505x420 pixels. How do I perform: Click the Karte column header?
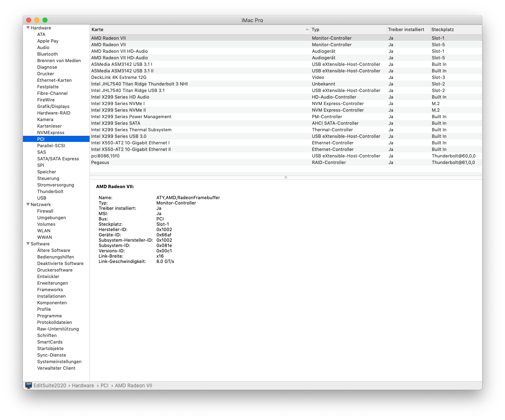200,29
